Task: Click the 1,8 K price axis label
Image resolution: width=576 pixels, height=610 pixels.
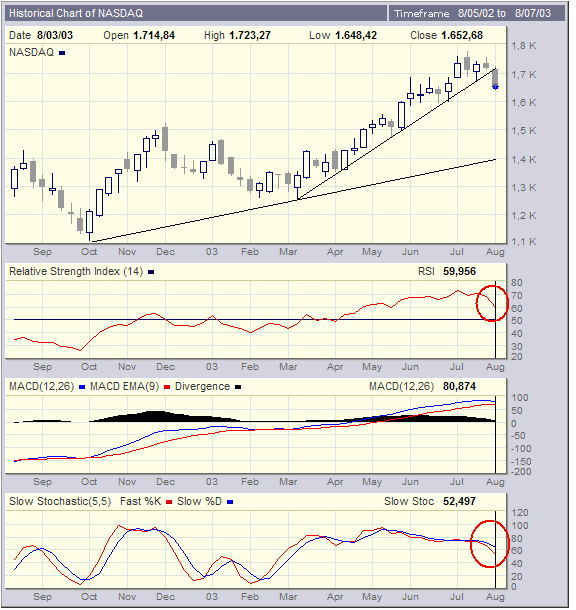Action: click(x=523, y=46)
